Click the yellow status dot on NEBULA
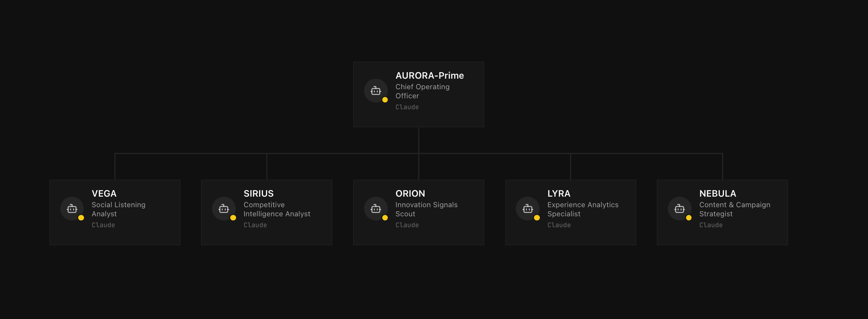 coord(689,218)
